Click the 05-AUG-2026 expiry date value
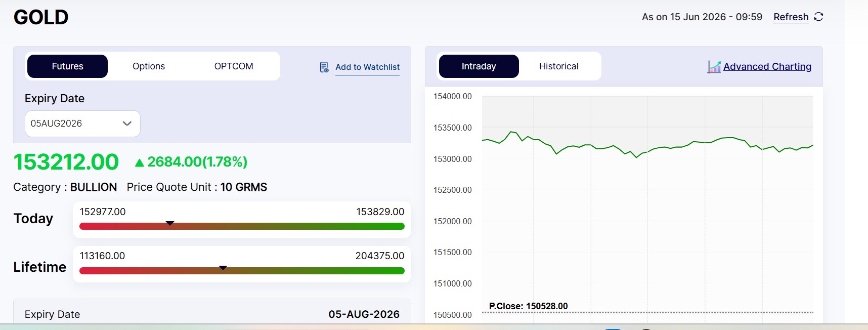 pos(364,314)
